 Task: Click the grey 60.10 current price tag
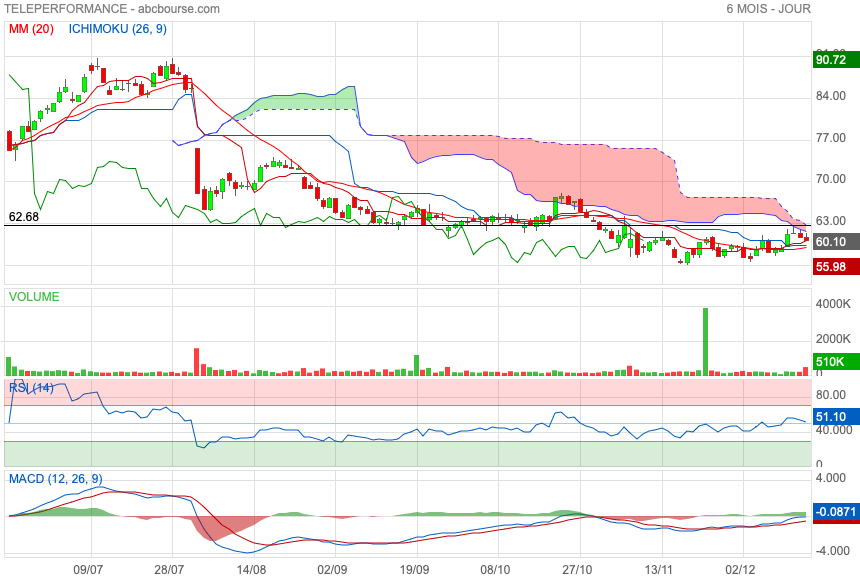(x=836, y=241)
